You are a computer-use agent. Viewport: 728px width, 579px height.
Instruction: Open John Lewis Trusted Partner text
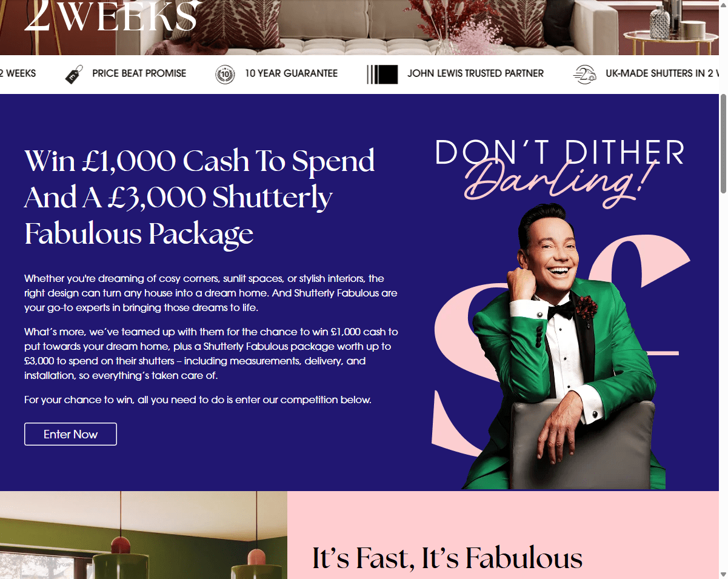tap(476, 73)
